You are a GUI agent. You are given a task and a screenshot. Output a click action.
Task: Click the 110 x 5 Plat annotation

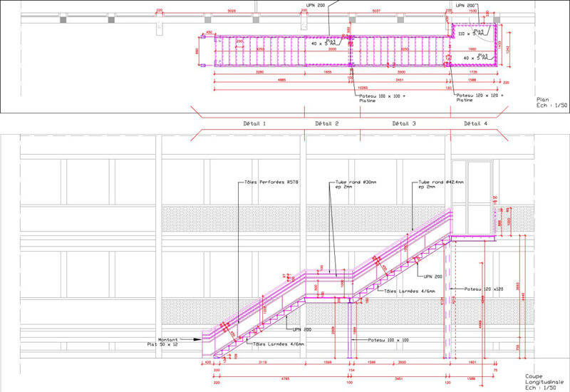coord(471,32)
